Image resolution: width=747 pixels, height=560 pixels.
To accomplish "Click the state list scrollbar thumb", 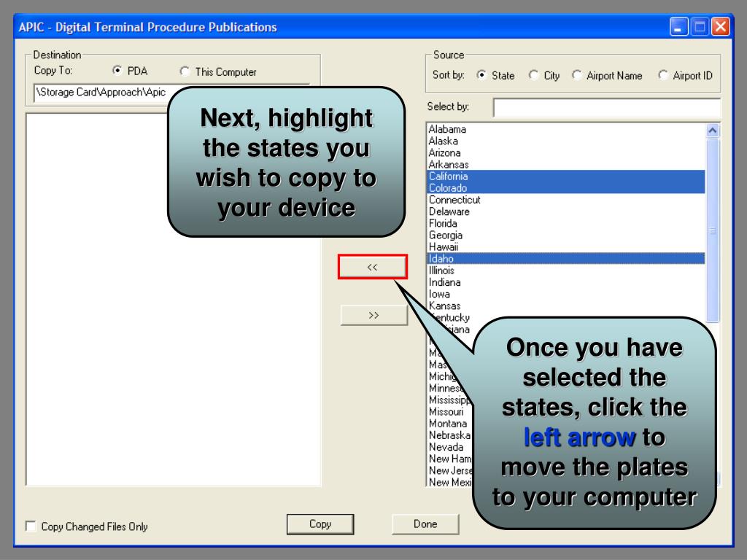I will pyautogui.click(x=713, y=230).
